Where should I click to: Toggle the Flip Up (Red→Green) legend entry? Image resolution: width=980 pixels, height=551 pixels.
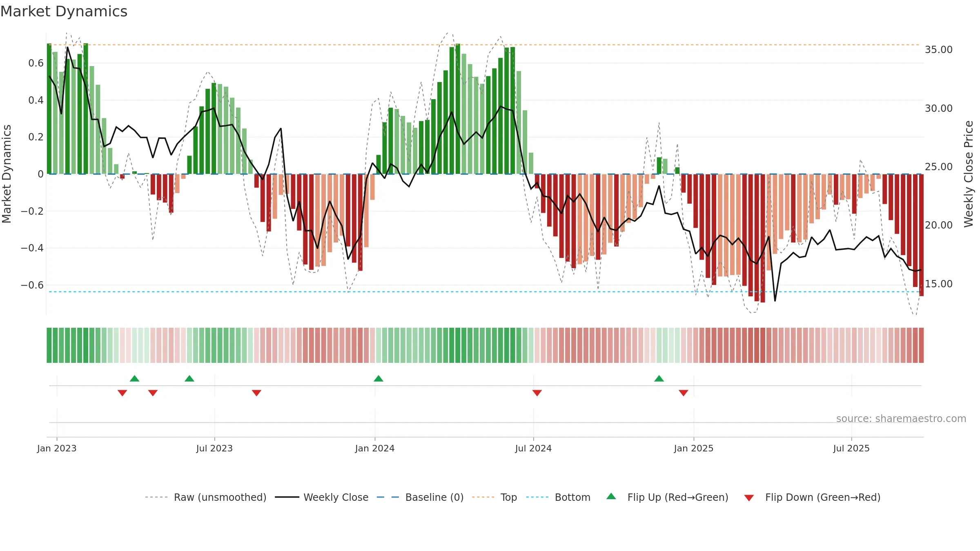667,497
